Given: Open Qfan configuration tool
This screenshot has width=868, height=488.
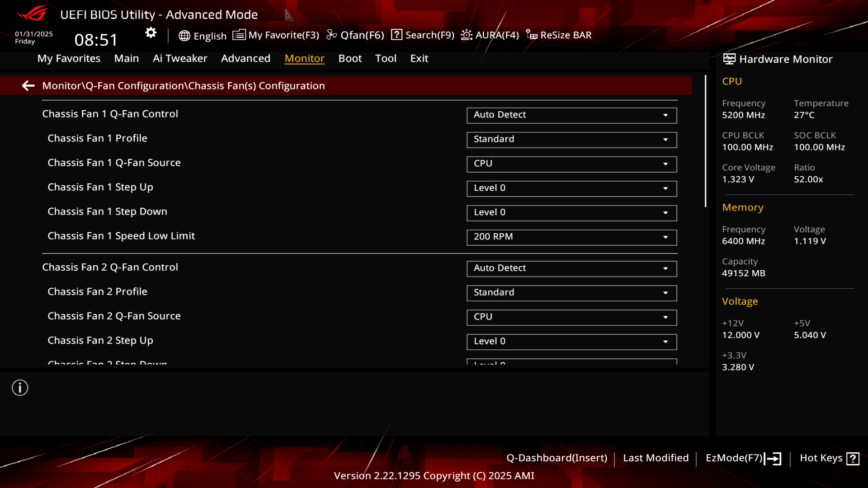Looking at the screenshot, I should point(355,34).
